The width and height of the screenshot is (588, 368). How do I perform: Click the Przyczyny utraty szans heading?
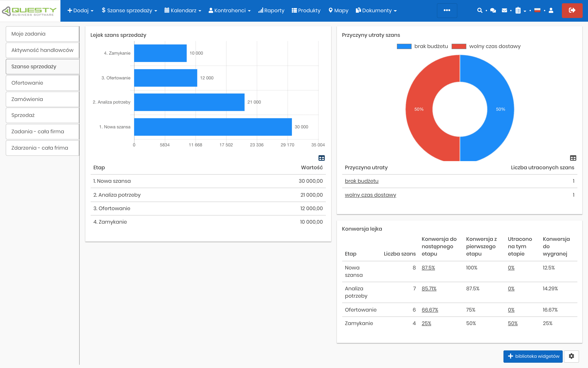coord(371,35)
